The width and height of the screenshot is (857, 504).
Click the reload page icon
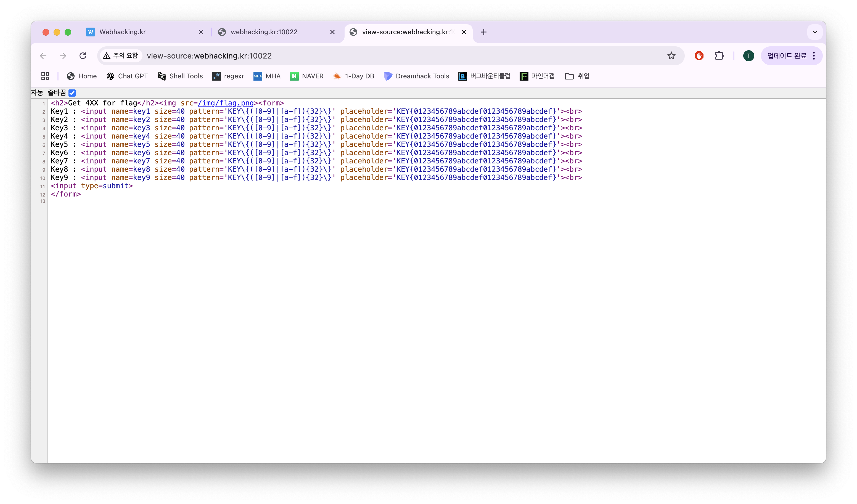click(83, 56)
